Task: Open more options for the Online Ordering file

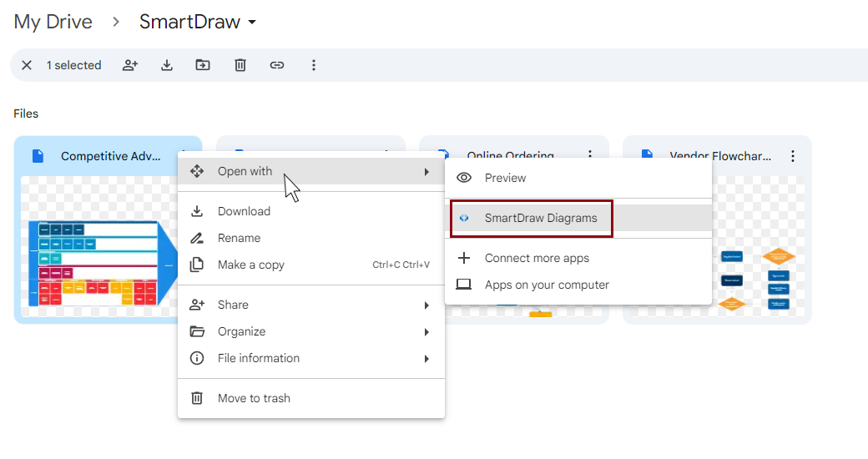Action: pyautogui.click(x=590, y=155)
